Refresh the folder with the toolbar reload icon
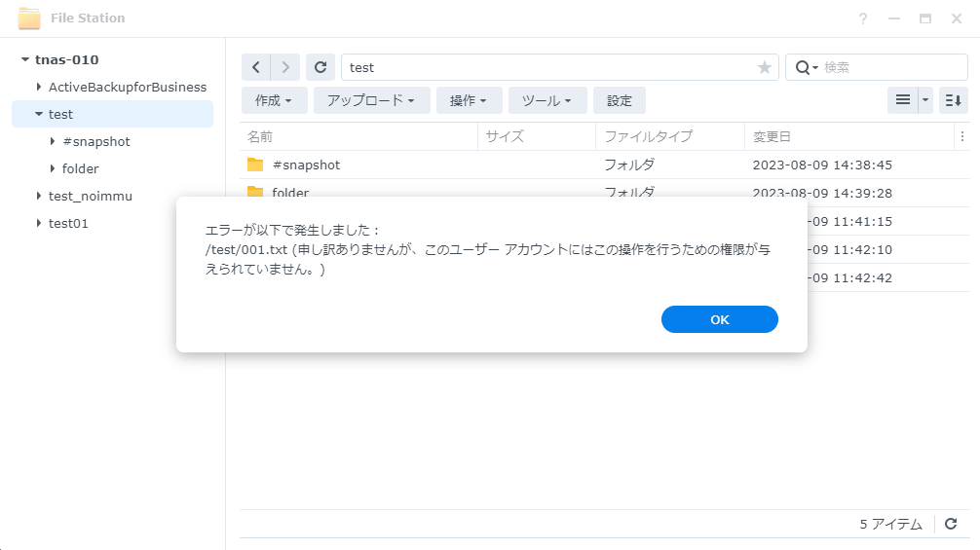 point(320,67)
